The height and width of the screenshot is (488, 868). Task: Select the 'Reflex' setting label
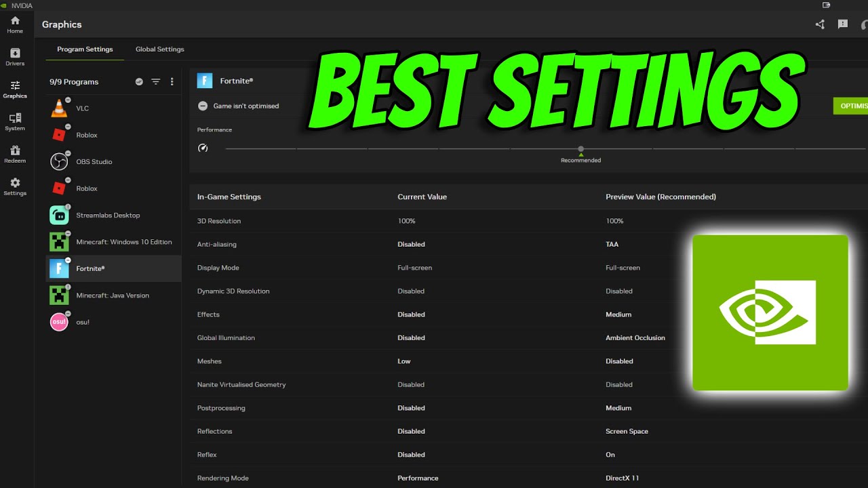click(x=207, y=455)
